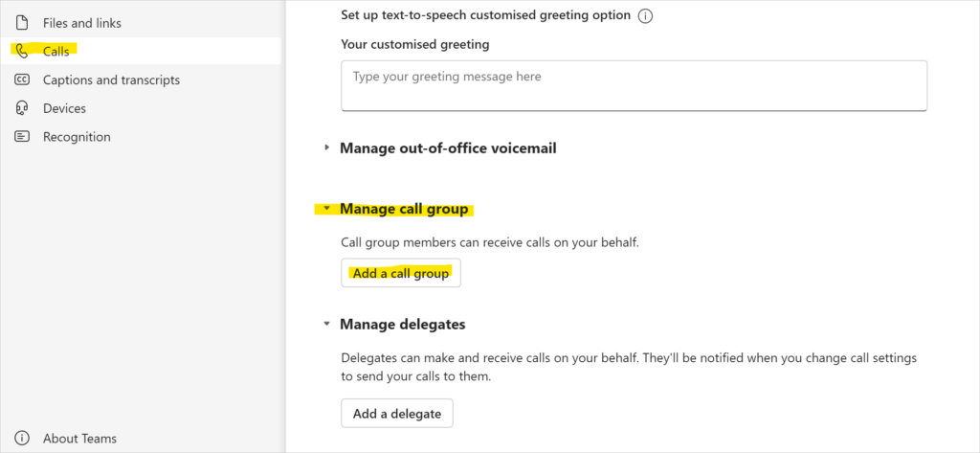The width and height of the screenshot is (980, 453).
Task: Click the Add a call group button
Action: pos(401,273)
